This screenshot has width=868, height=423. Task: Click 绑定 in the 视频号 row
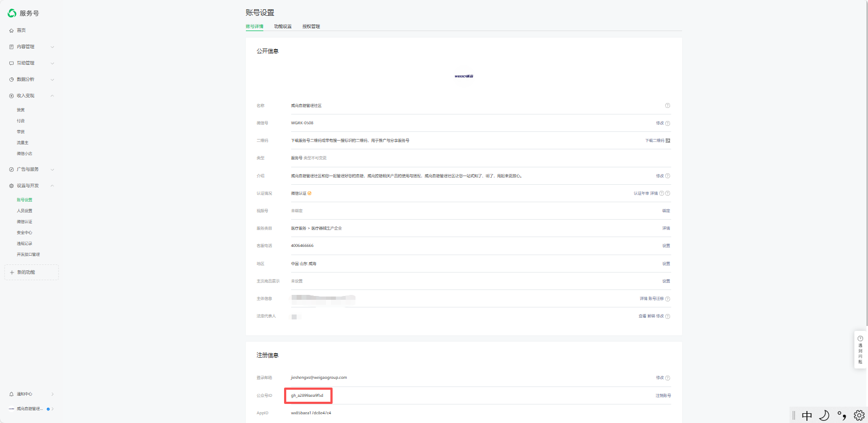coord(666,211)
